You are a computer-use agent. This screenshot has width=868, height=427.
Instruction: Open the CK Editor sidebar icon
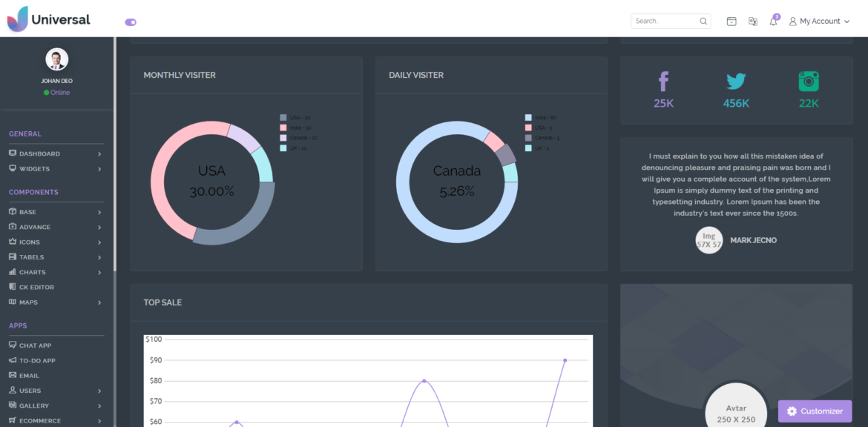(x=11, y=287)
